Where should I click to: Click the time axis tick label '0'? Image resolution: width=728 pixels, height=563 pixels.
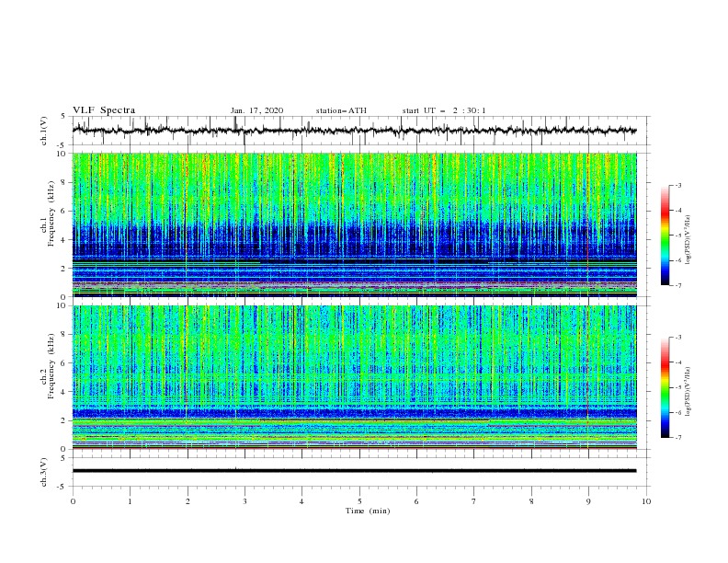click(73, 501)
